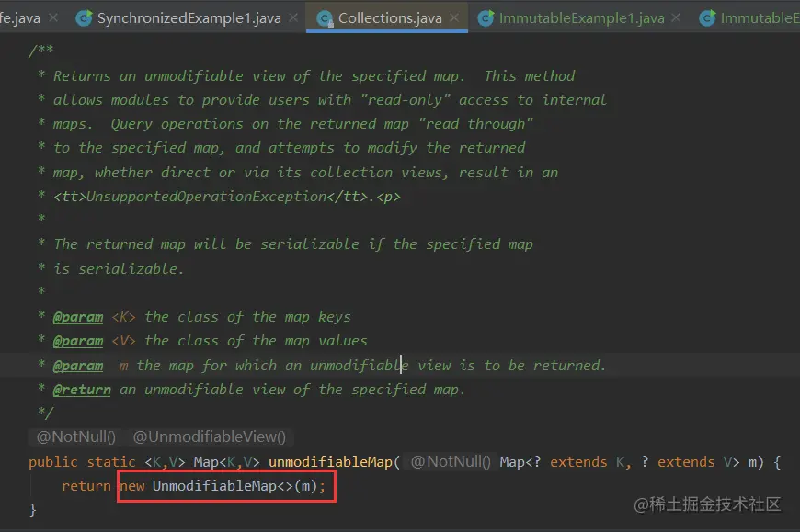Open ImmutableExample1.java tab
Screen dimensions: 800x532
coord(582,18)
